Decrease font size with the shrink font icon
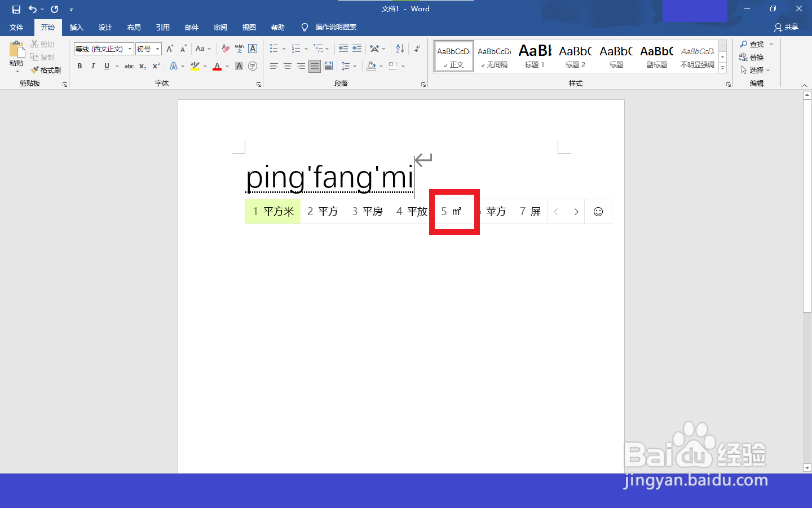This screenshot has height=508, width=812. click(x=183, y=49)
